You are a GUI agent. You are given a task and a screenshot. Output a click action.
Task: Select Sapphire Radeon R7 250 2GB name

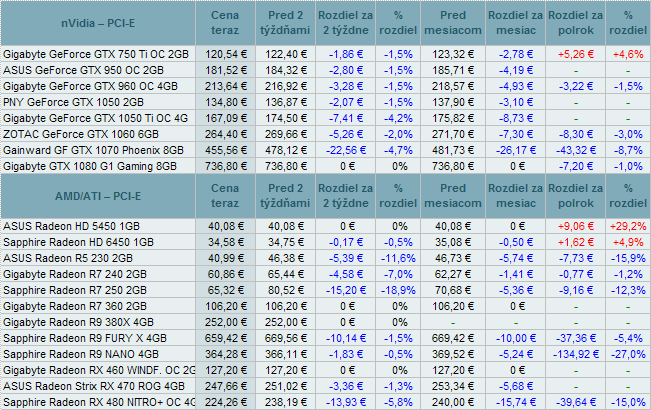point(75,290)
